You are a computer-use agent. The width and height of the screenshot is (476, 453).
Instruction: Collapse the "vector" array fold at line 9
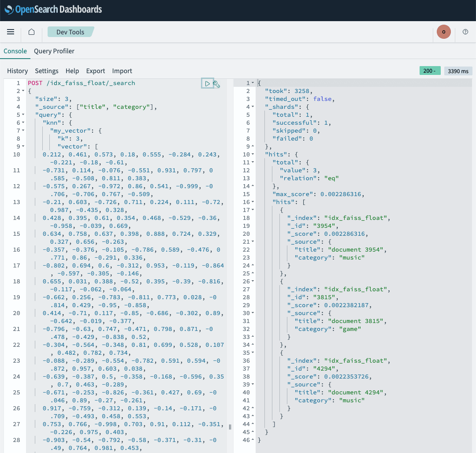[23, 147]
